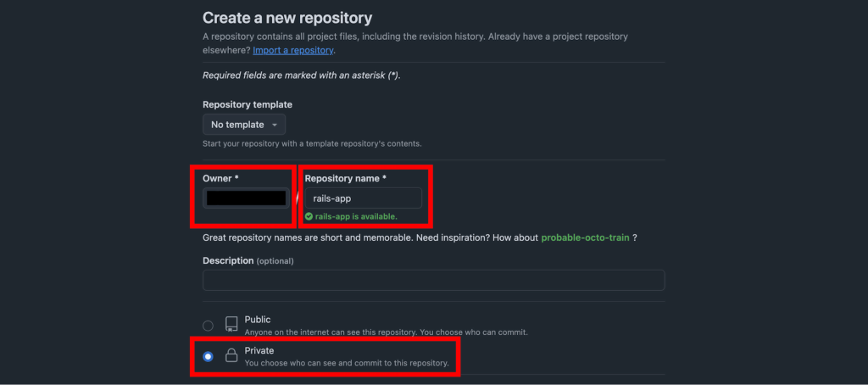Select the Private radio button
The width and height of the screenshot is (868, 385).
(209, 356)
